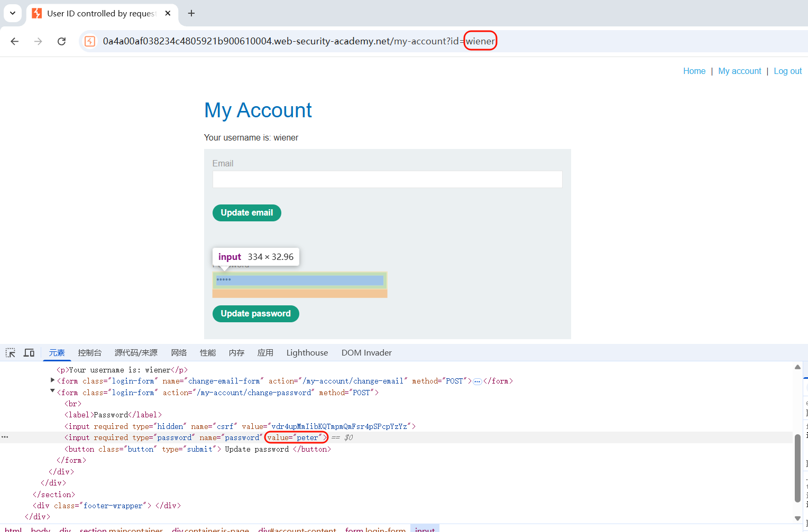Click the <br> tag line
The height and width of the screenshot is (532, 808).
pos(72,404)
